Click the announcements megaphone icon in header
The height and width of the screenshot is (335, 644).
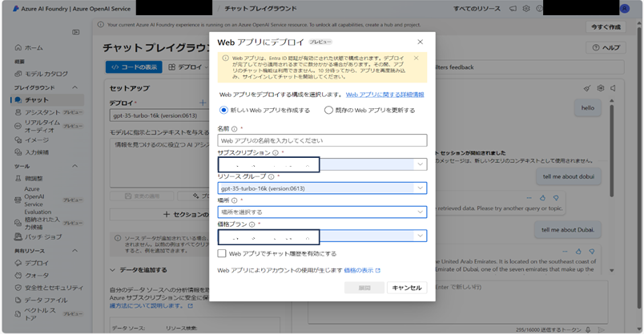tap(513, 8)
